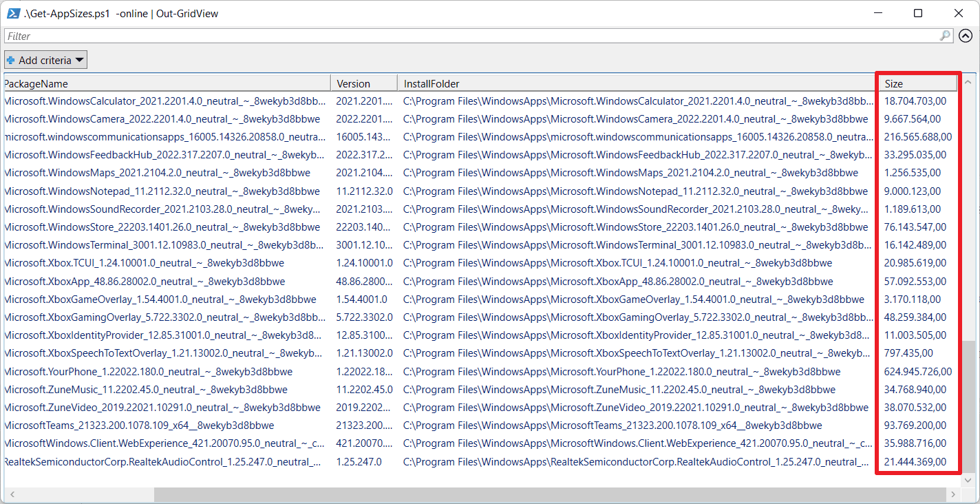Click the XboxApp InstallFolder path cell
Screen dimensions: 980x504
click(x=618, y=281)
